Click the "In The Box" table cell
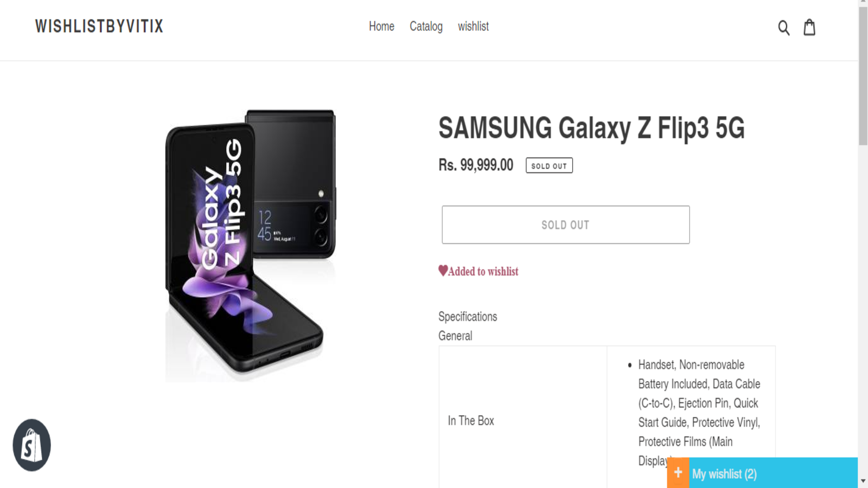Screen dimensions: 868x488 [x=471, y=421]
